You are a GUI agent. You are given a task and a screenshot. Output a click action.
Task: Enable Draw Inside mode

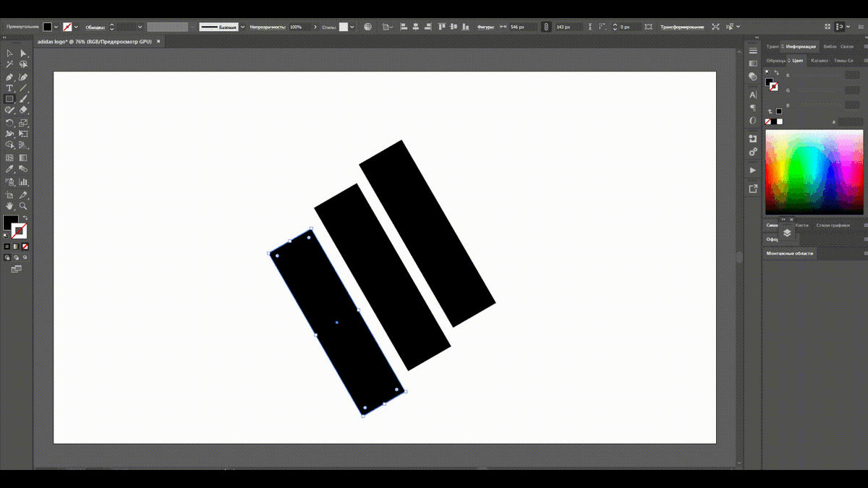[25, 257]
